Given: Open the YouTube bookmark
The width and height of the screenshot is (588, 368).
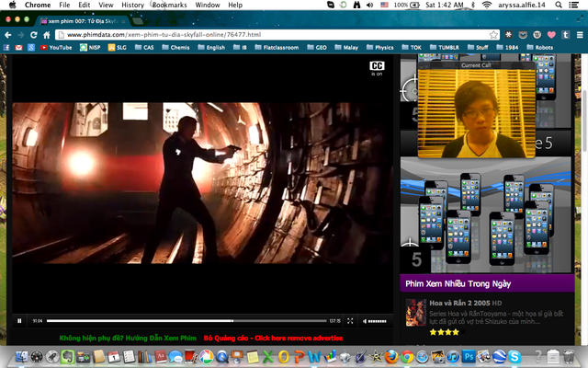Looking at the screenshot, I should coord(56,47).
